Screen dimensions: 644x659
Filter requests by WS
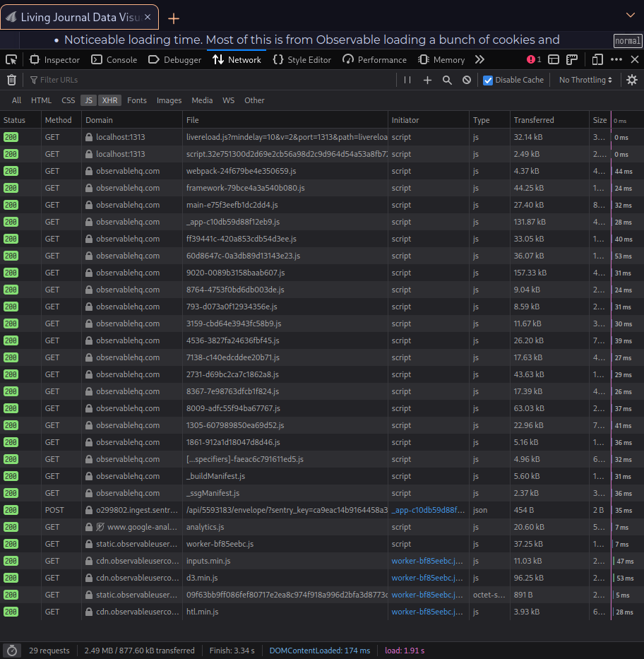[x=228, y=100]
